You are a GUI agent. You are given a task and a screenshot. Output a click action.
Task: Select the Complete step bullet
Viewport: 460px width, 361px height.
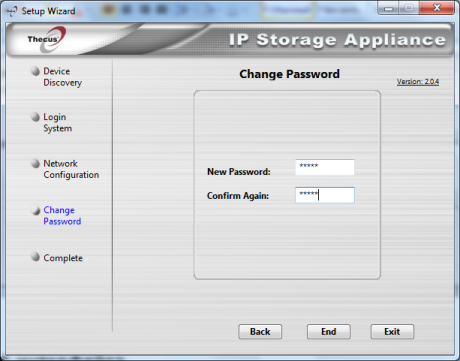[35, 257]
